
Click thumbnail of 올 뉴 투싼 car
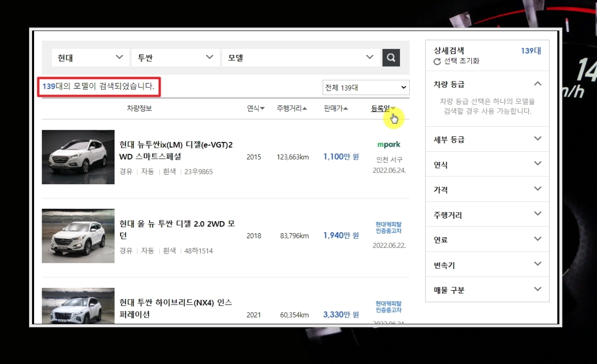(78, 236)
